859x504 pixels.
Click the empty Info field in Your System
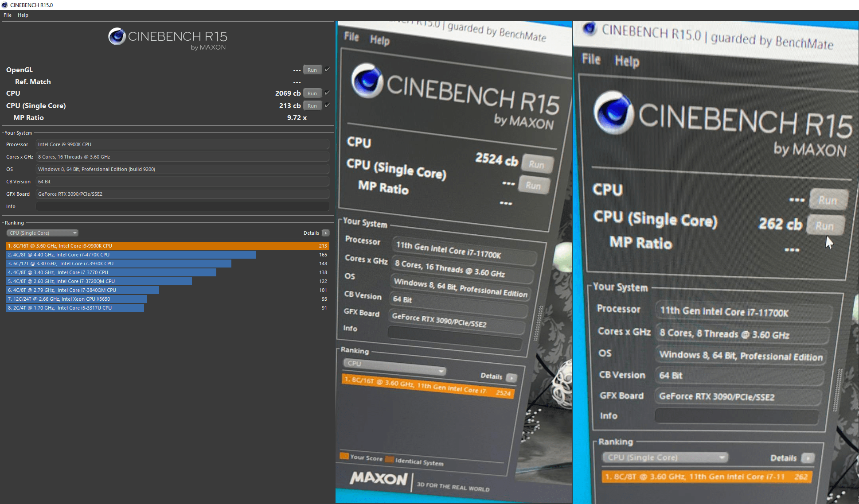tap(182, 206)
